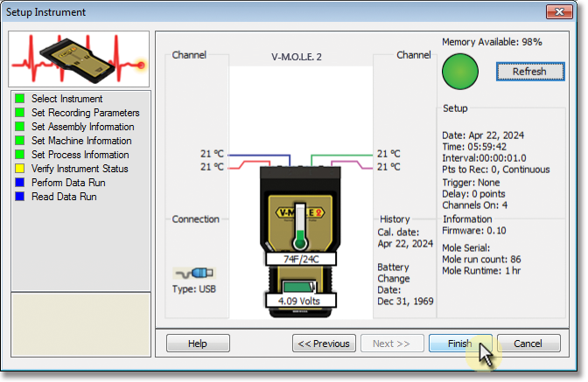This screenshot has height=382, width=588.
Task: Click the 74F/24C temperature readout
Action: coord(301,259)
